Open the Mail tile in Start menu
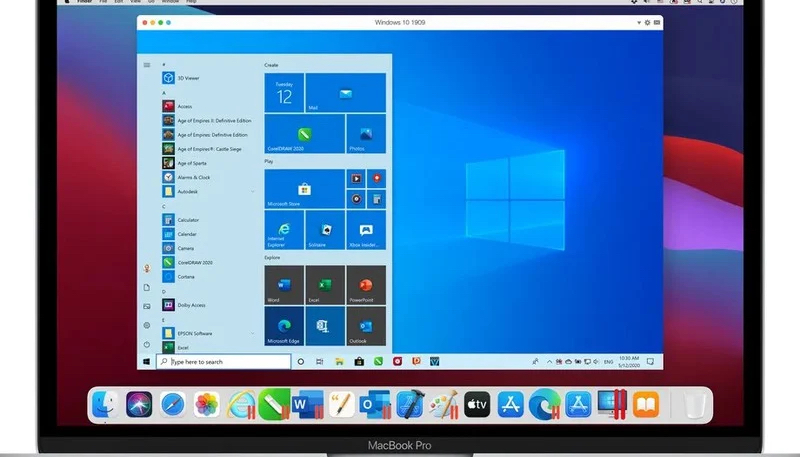Image resolution: width=800 pixels, height=457 pixels. coord(345,93)
